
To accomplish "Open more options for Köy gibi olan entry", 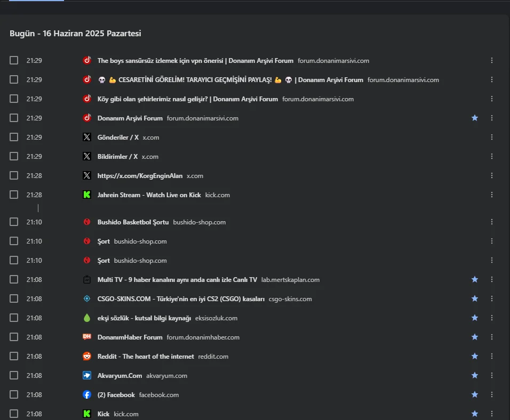I will click(492, 99).
